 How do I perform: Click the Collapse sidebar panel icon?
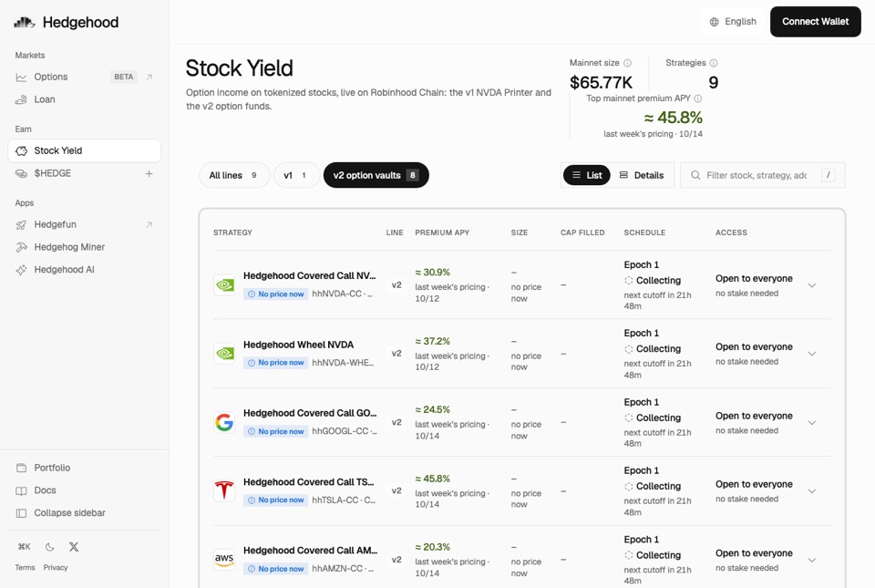pos(21,513)
